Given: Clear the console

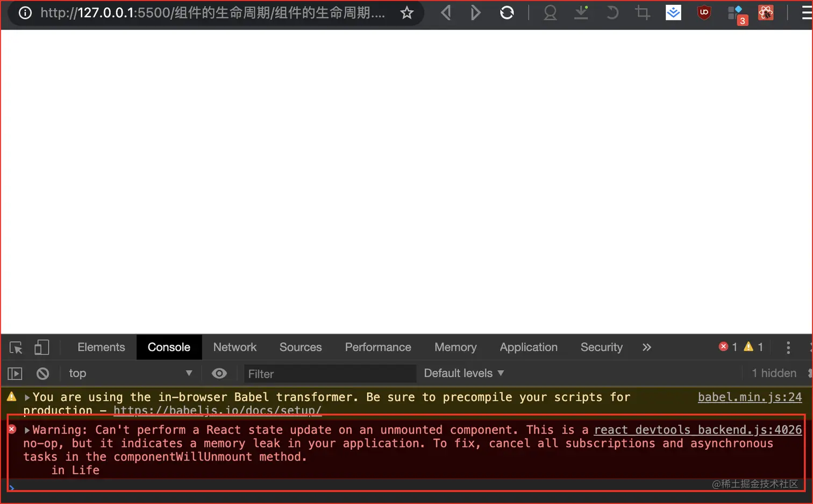Looking at the screenshot, I should (42, 373).
